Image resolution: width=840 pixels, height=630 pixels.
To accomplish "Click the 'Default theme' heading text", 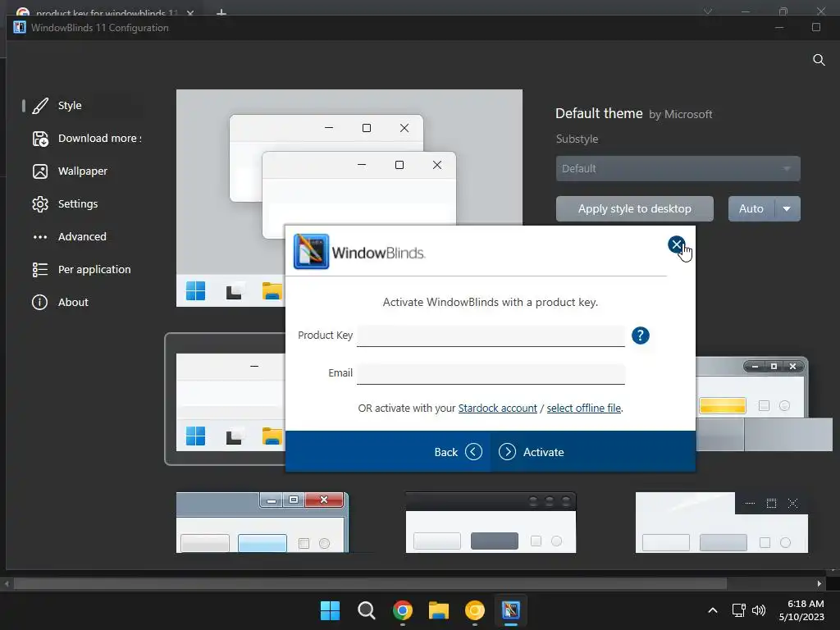I will pyautogui.click(x=599, y=113).
